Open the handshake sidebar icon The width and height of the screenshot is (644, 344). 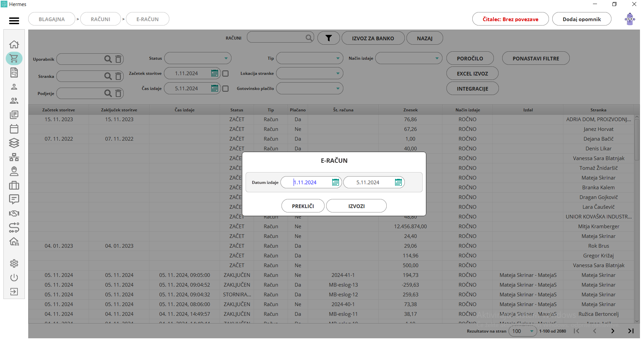click(x=14, y=213)
